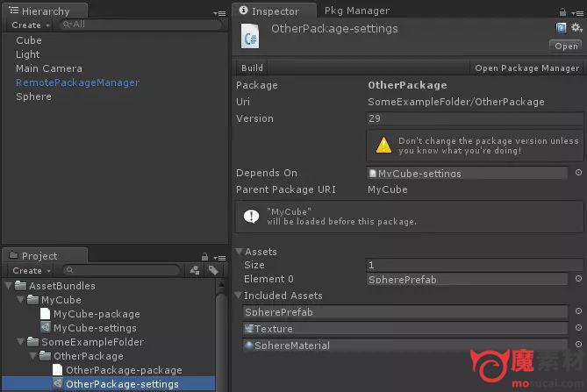Collapse the MyCube folder
The image size is (587, 392).
[20, 300]
